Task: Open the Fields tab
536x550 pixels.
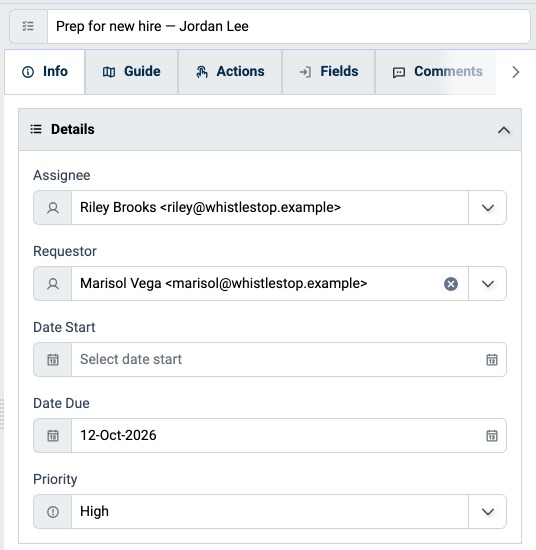Action: (329, 72)
